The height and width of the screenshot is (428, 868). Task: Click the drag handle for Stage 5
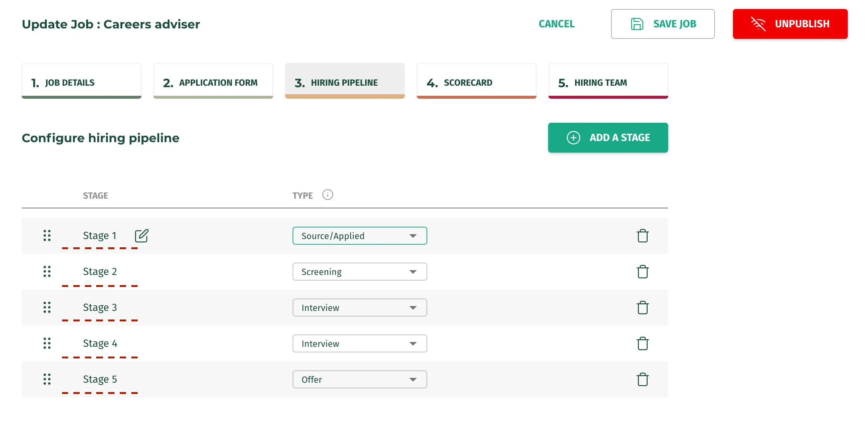tap(47, 379)
